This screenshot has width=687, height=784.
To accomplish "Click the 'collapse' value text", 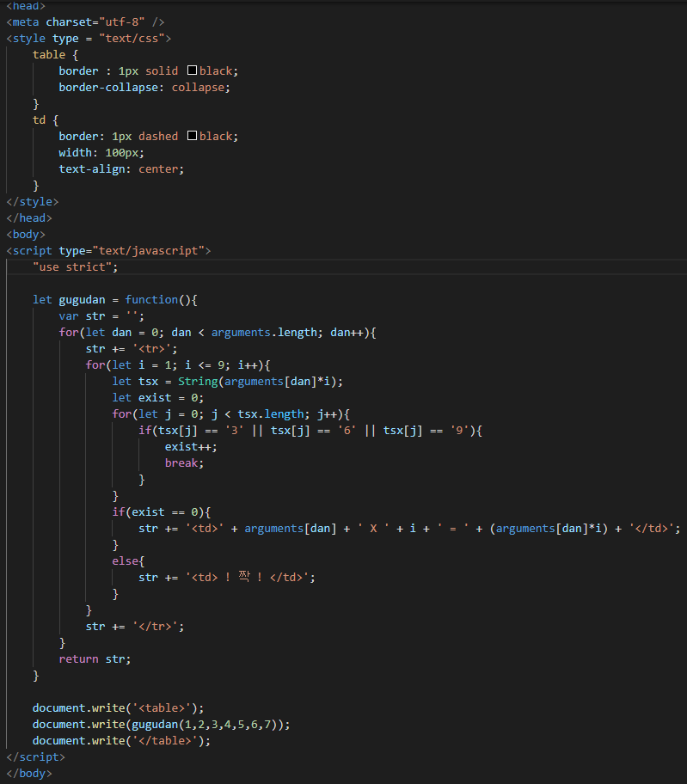I will [198, 88].
